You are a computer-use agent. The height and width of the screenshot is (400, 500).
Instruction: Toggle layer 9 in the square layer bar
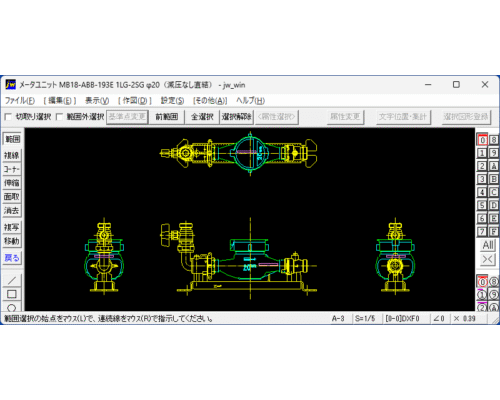pyautogui.click(x=494, y=153)
